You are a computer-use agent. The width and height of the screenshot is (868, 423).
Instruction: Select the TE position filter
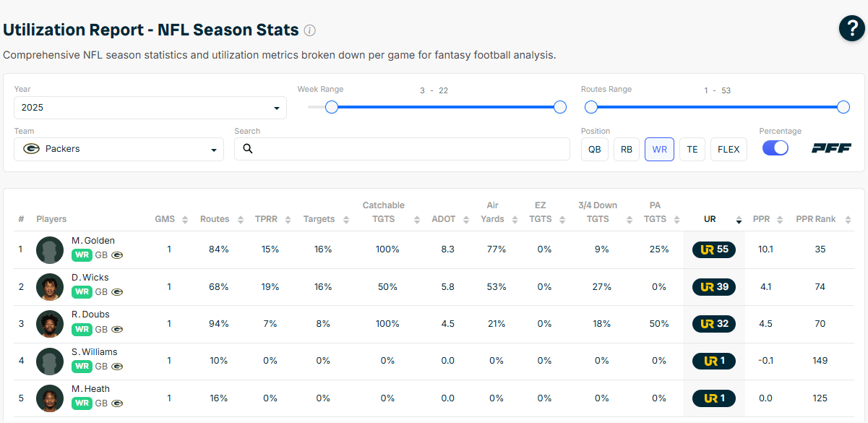692,150
